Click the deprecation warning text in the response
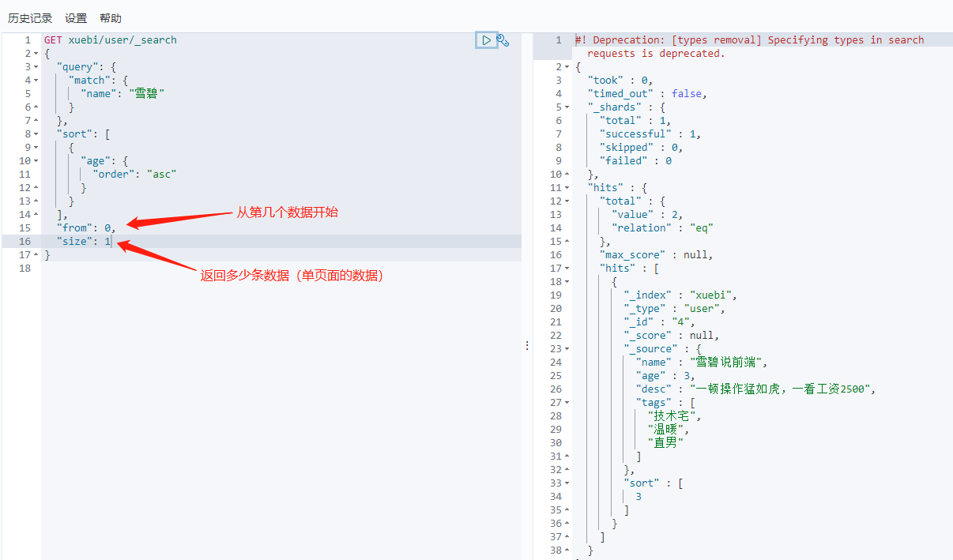 (749, 47)
